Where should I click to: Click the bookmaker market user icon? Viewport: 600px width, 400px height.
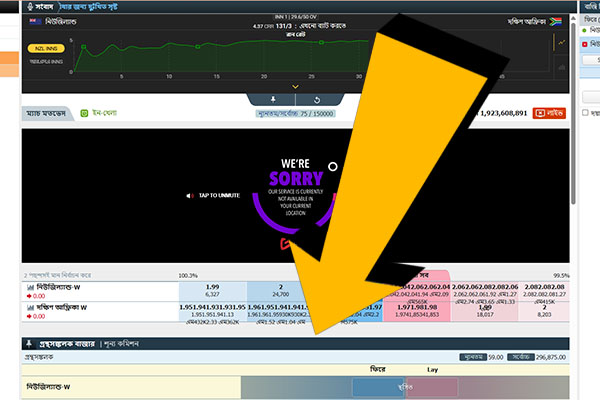pyautogui.click(x=29, y=344)
